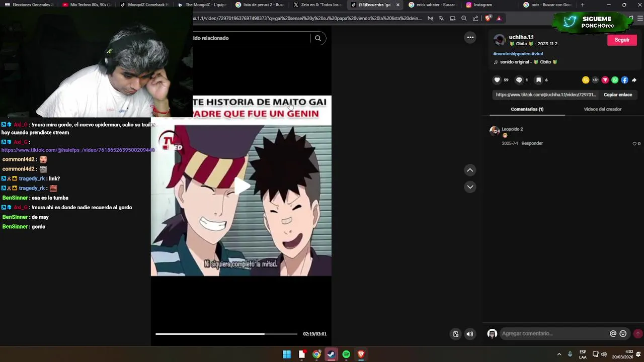644x362 pixels.
Task: Click the zoom magnifier in address bar
Action: point(464,18)
